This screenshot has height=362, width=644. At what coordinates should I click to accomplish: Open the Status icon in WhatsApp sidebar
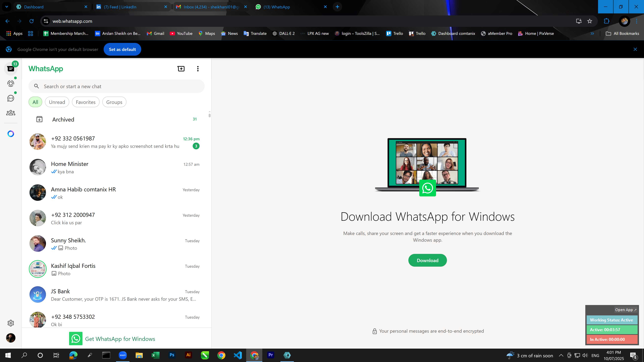pyautogui.click(x=11, y=83)
